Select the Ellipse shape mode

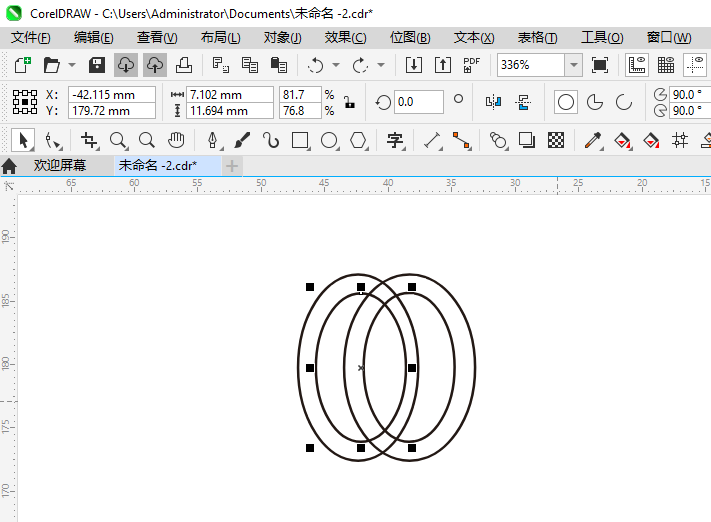(x=565, y=102)
